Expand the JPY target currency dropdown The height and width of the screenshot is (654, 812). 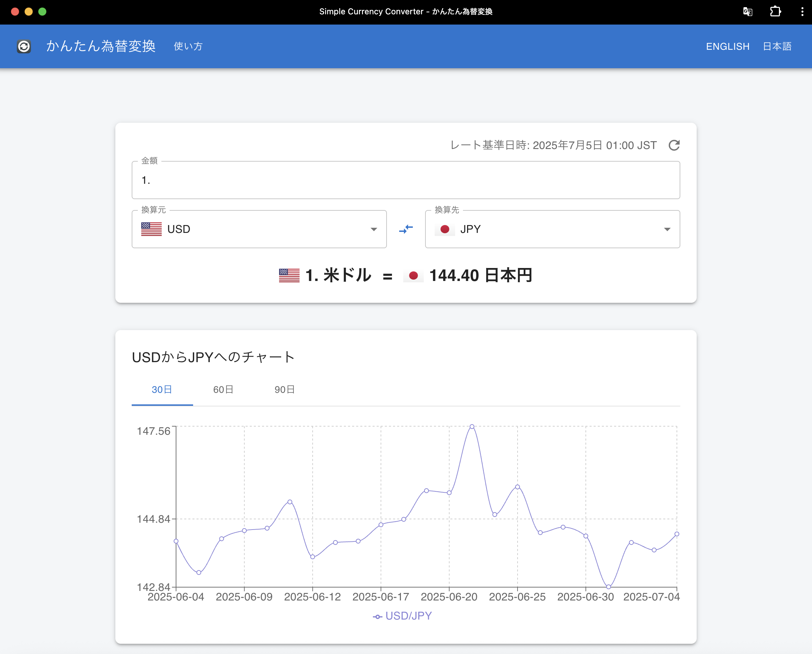click(x=667, y=229)
